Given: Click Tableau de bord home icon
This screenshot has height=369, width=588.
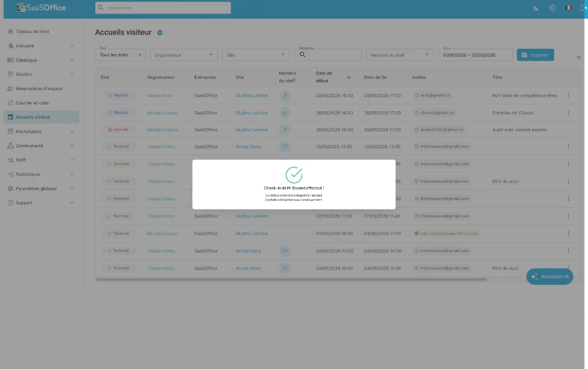Looking at the screenshot, I should [11, 32].
